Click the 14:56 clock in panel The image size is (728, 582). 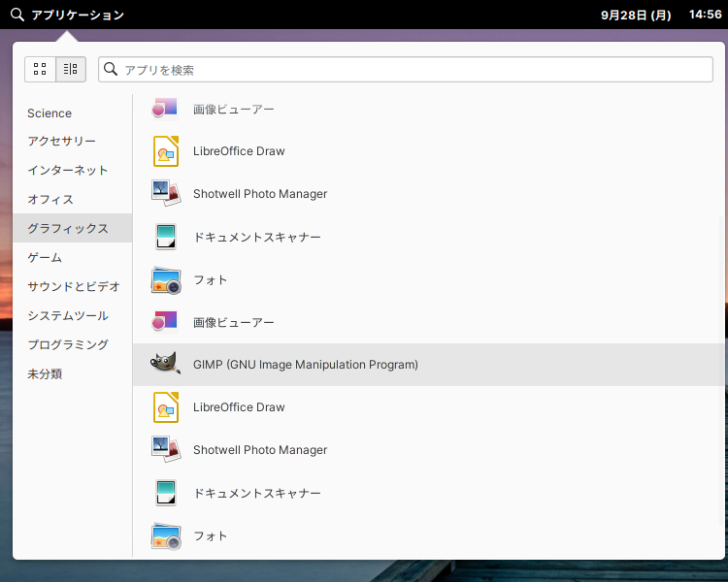coord(706,15)
